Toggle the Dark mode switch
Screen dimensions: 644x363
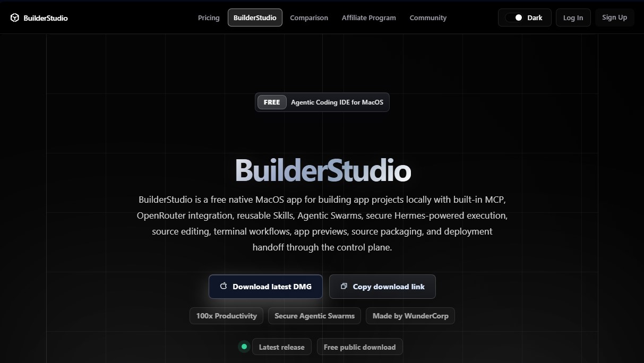(514, 18)
